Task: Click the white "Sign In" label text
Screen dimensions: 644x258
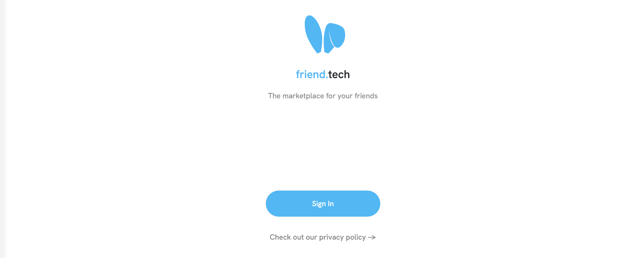Action: [323, 204]
